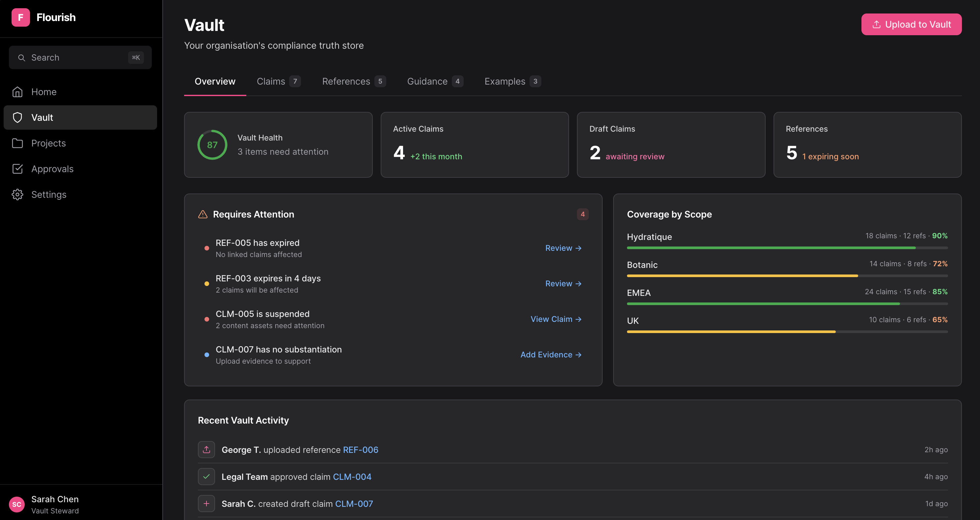Open the CLM-004 link in recent activity

[x=352, y=477]
